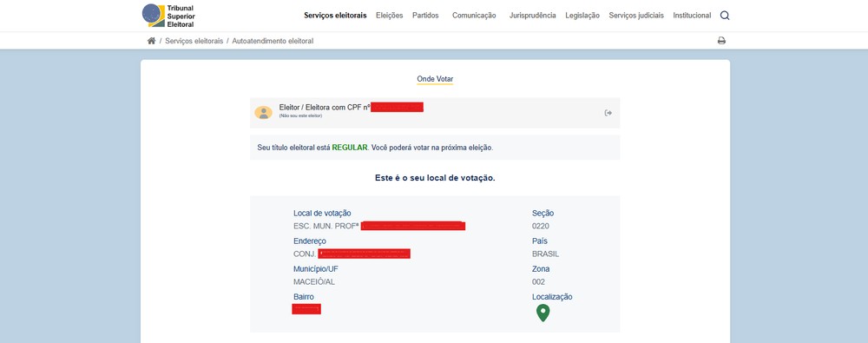Click the 'Eleitor / Eleitora com CPF nº' text
The width and height of the screenshot is (868, 343).
coord(325,107)
